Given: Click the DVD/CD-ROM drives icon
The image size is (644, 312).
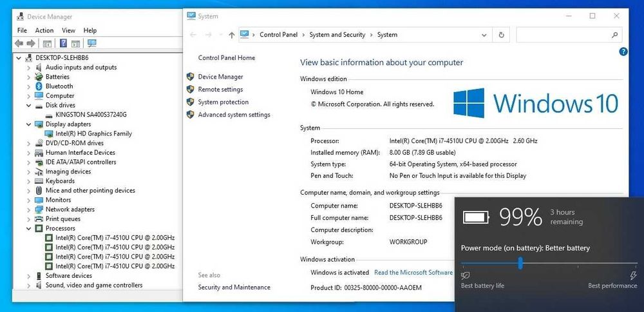Looking at the screenshot, I should (39, 143).
